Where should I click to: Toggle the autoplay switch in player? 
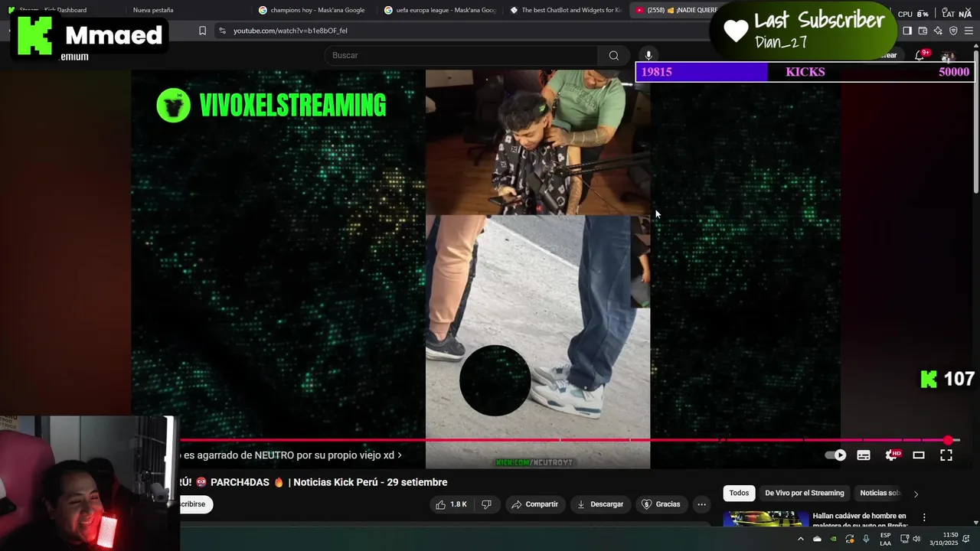pyautogui.click(x=836, y=455)
